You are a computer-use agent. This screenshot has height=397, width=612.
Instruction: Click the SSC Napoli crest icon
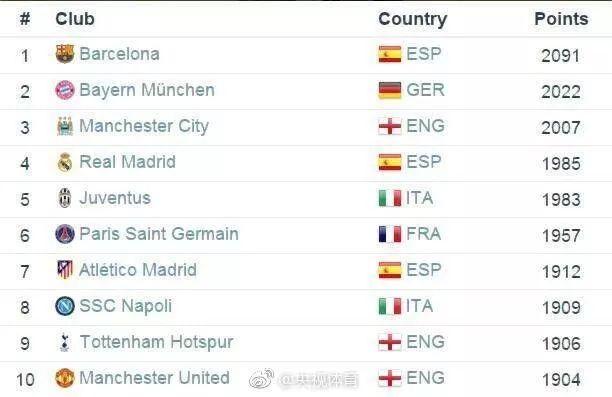[x=65, y=306]
